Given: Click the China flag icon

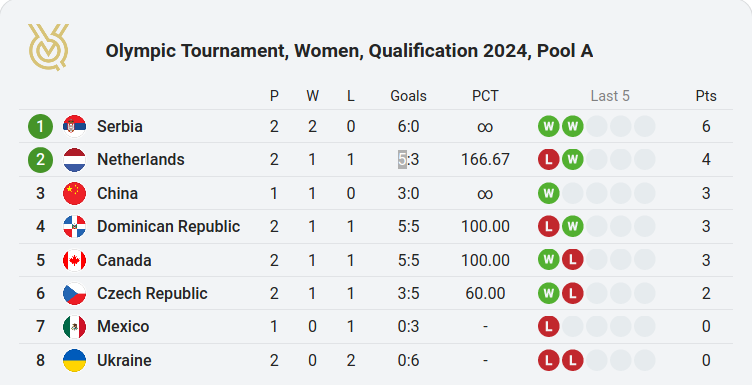Looking at the screenshot, I should 75,193.
